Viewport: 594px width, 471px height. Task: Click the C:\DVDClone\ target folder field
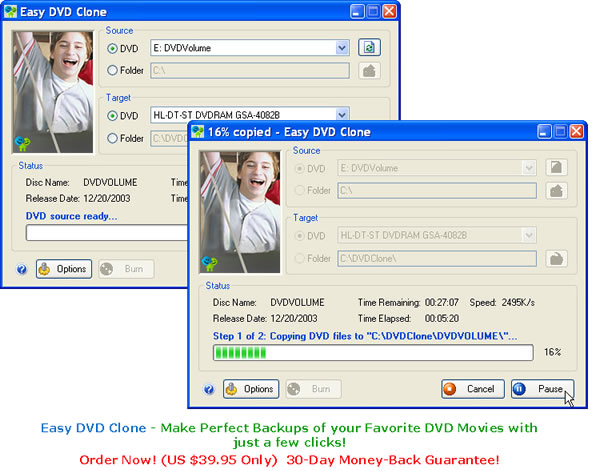437,259
